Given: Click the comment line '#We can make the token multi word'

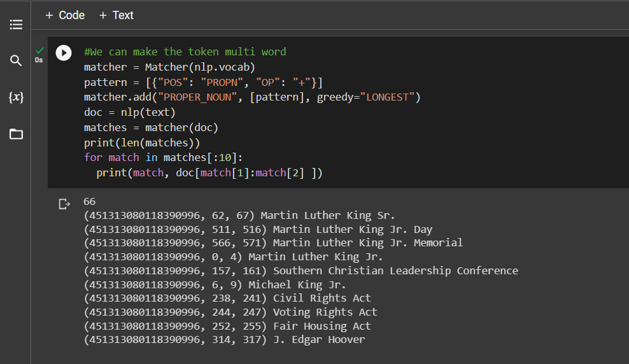Looking at the screenshot, I should (185, 52).
